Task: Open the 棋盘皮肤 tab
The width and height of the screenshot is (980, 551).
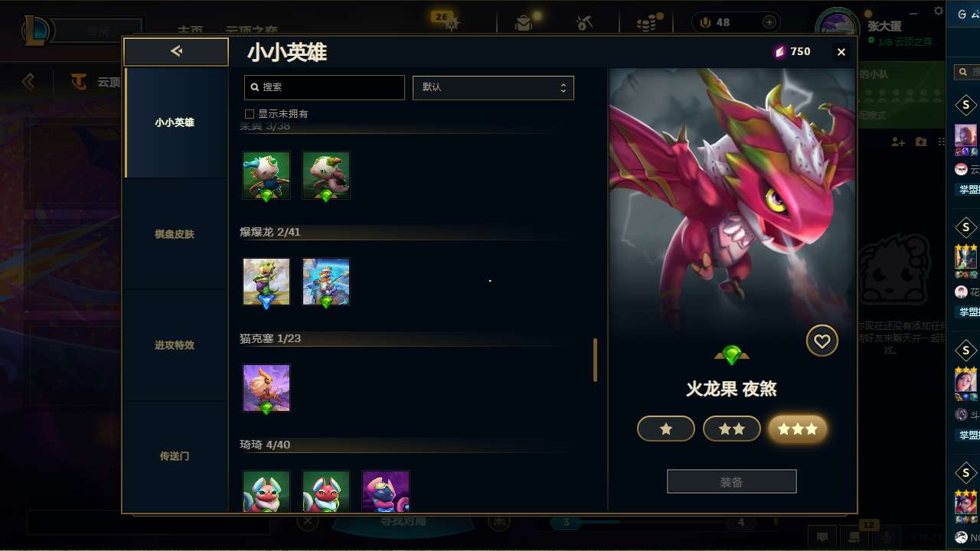Action: 176,234
